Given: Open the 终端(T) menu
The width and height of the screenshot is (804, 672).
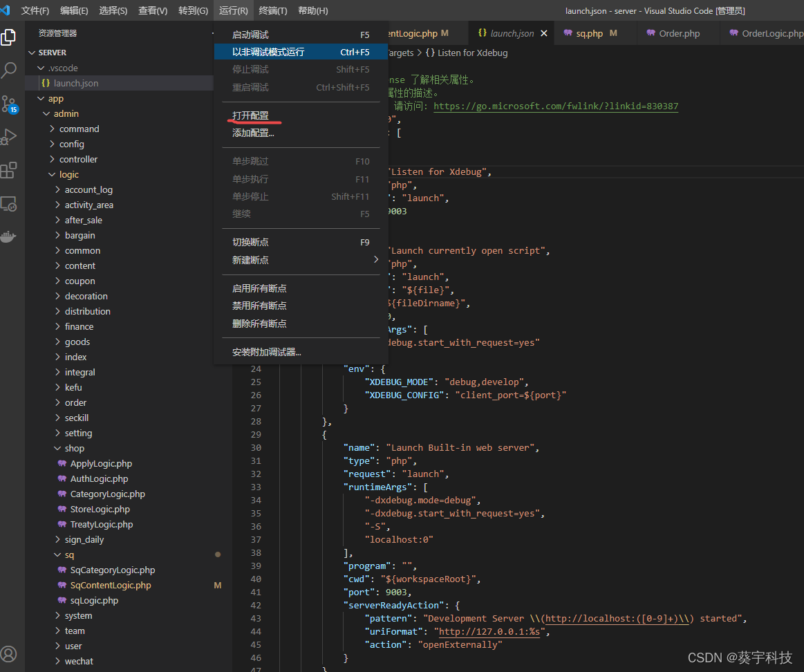Looking at the screenshot, I should pos(273,11).
